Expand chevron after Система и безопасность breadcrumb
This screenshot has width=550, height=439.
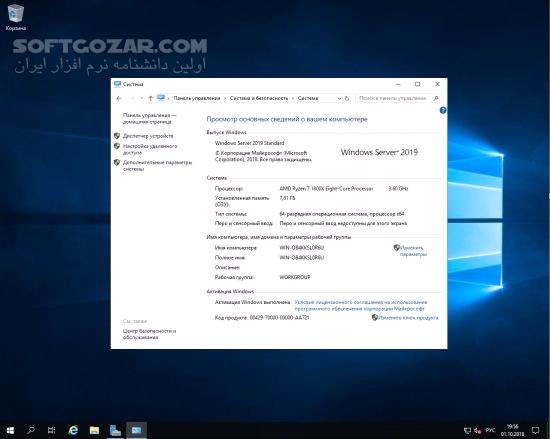pos(293,99)
